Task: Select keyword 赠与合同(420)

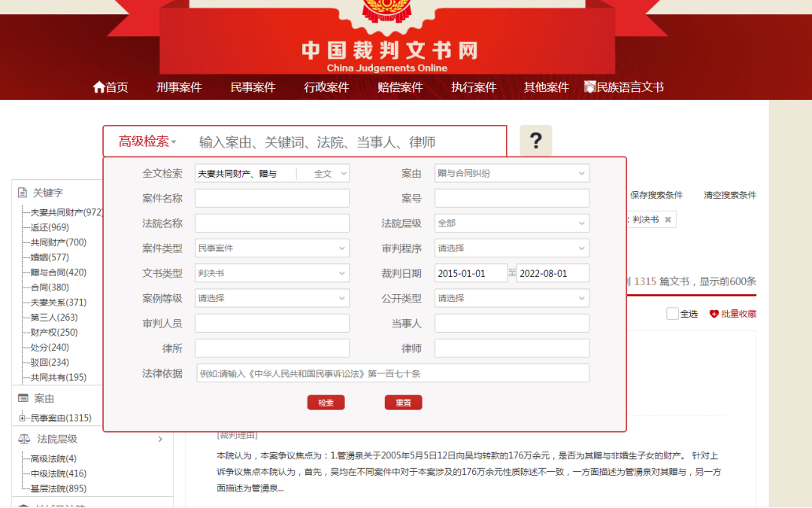Action: coord(59,272)
